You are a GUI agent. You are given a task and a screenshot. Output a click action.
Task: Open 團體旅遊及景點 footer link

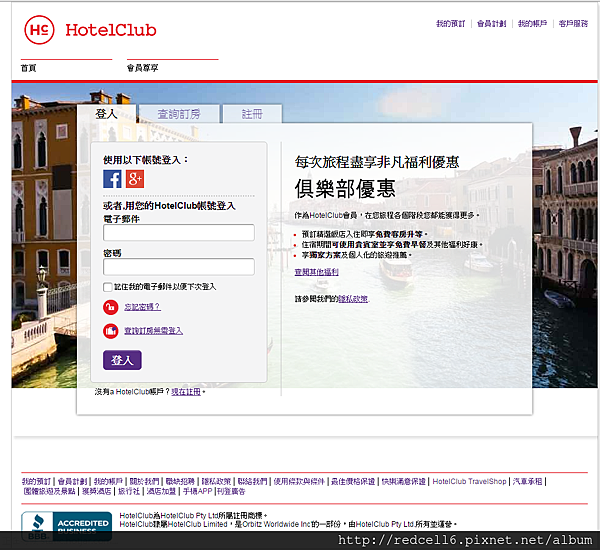[x=49, y=491]
